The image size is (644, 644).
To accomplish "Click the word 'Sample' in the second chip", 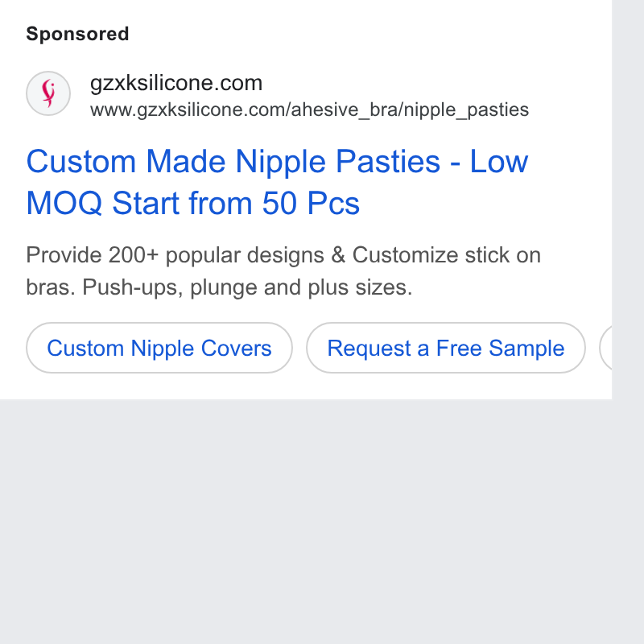I will pyautogui.click(x=527, y=348).
